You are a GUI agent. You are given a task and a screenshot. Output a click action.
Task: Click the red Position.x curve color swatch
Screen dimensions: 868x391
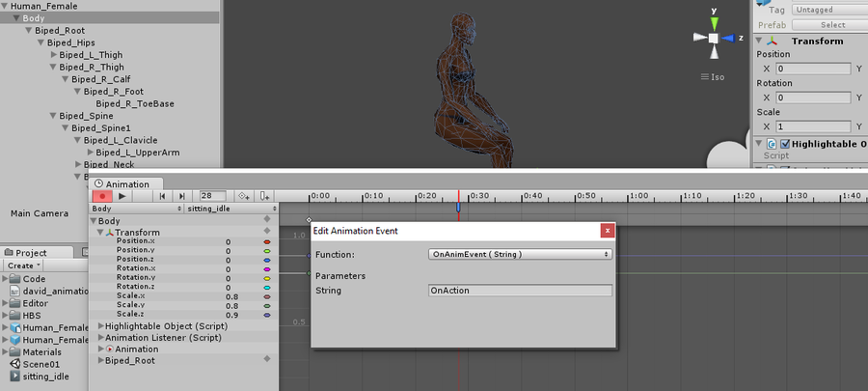pos(266,241)
